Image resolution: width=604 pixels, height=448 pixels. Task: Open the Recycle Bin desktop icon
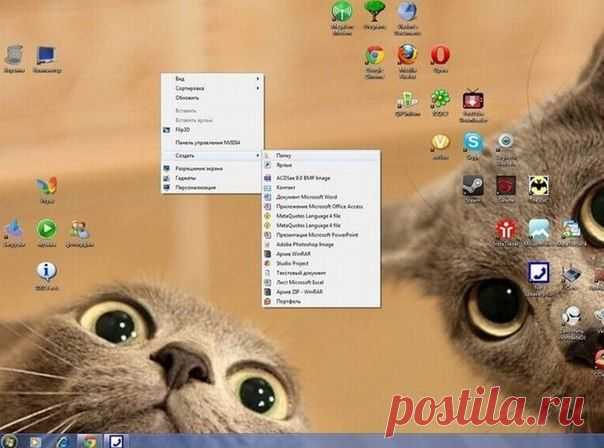point(14,55)
